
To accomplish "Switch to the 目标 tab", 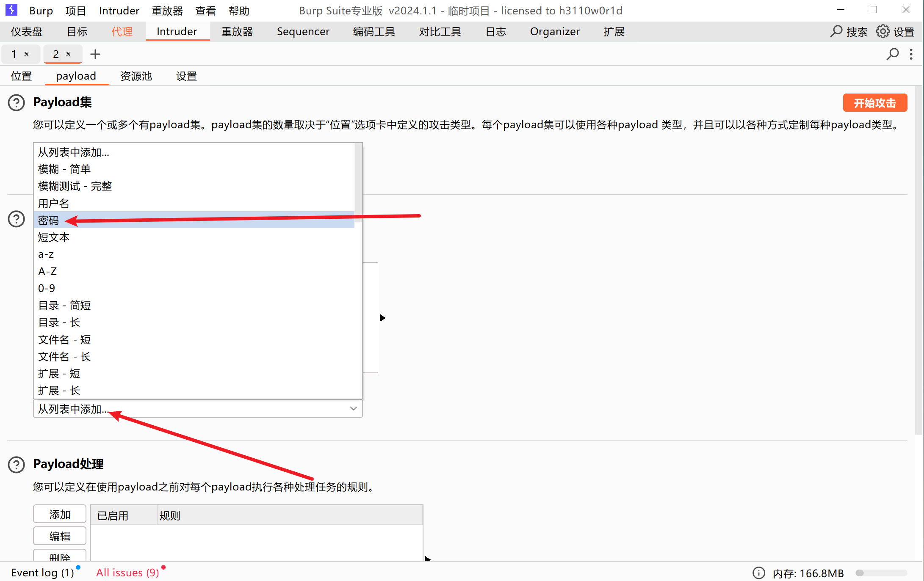I will coord(77,31).
